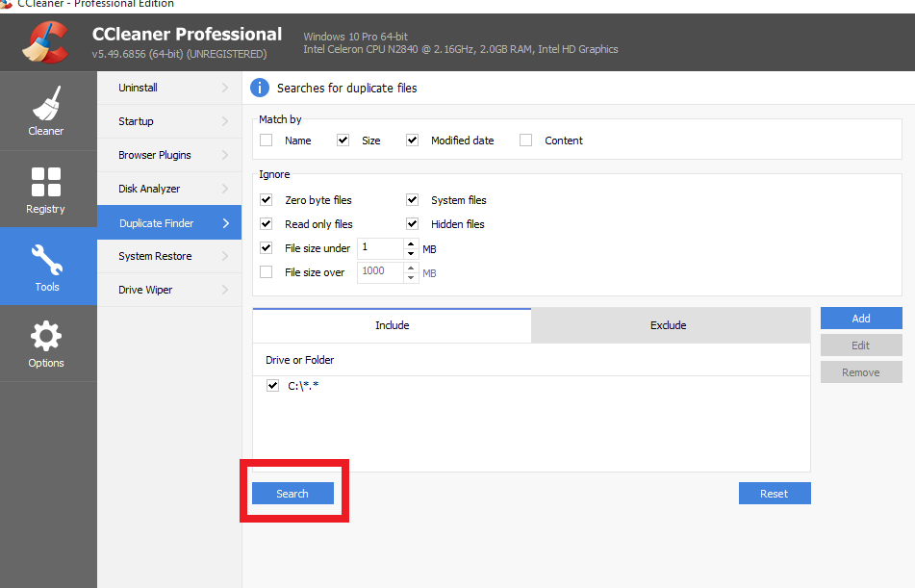
Task: Decrease File size under value
Action: tap(411, 253)
